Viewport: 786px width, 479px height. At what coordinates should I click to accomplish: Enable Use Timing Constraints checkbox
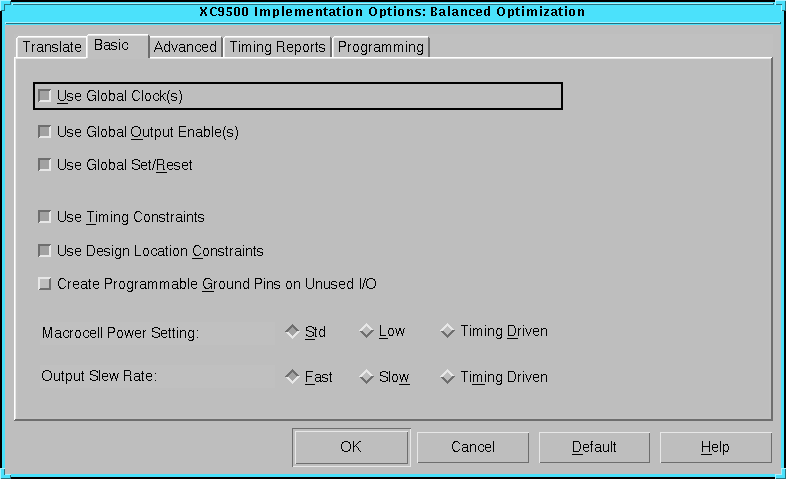click(x=44, y=217)
